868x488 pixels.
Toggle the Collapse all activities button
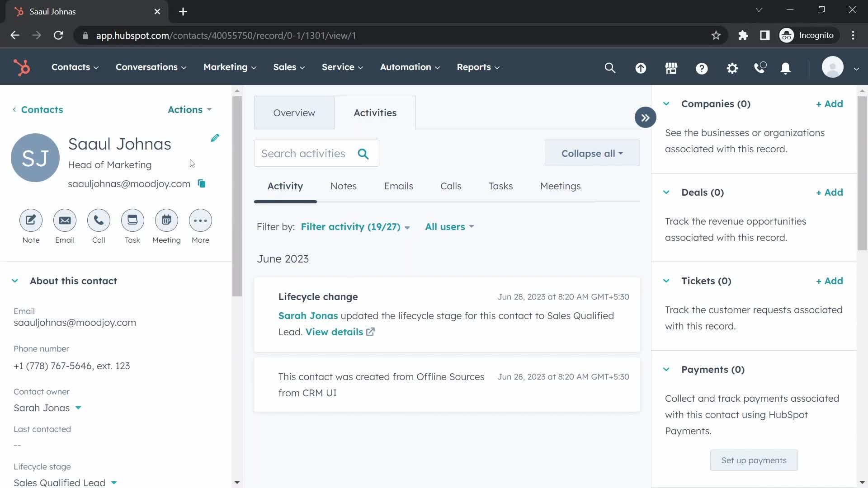coord(591,154)
